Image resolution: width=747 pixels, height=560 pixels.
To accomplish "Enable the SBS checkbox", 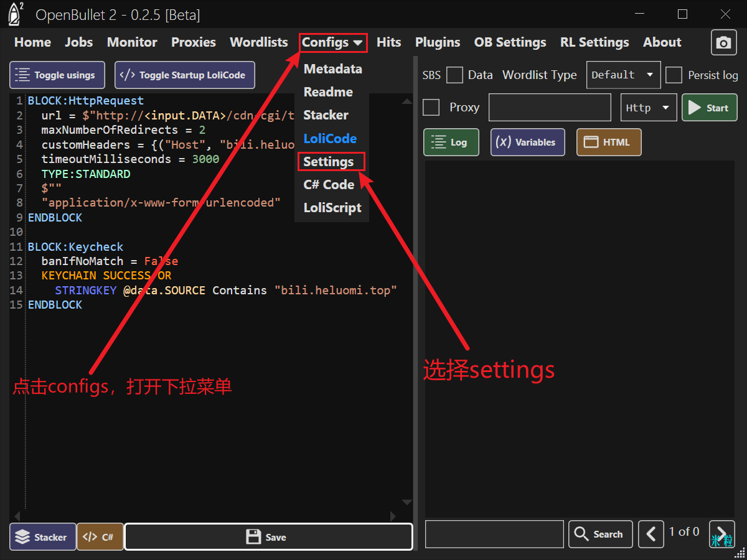I will pos(455,75).
